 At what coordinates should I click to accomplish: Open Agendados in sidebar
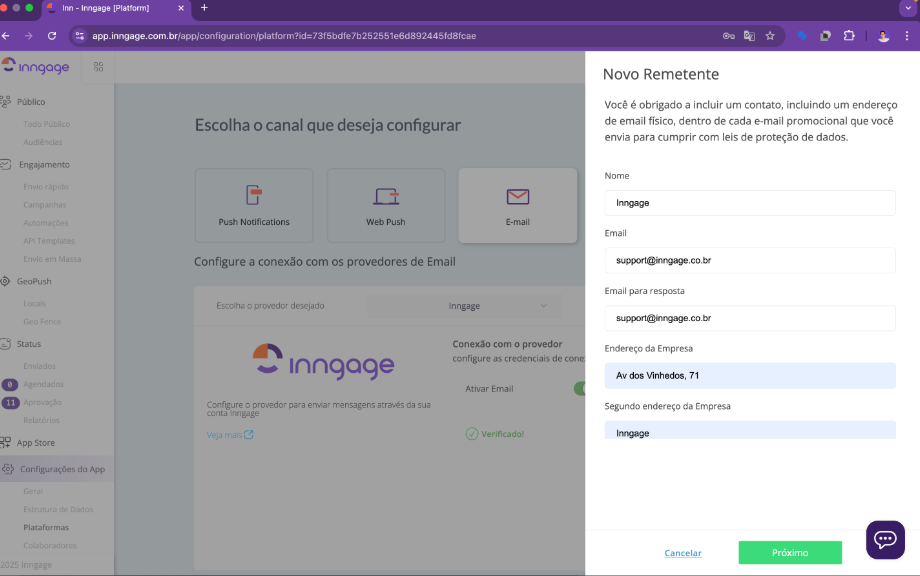43,384
